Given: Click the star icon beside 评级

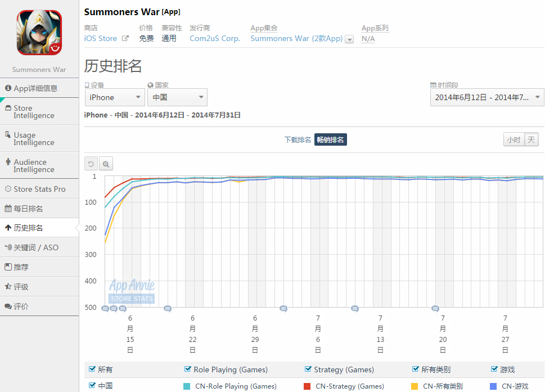Looking at the screenshot, I should click(8, 287).
